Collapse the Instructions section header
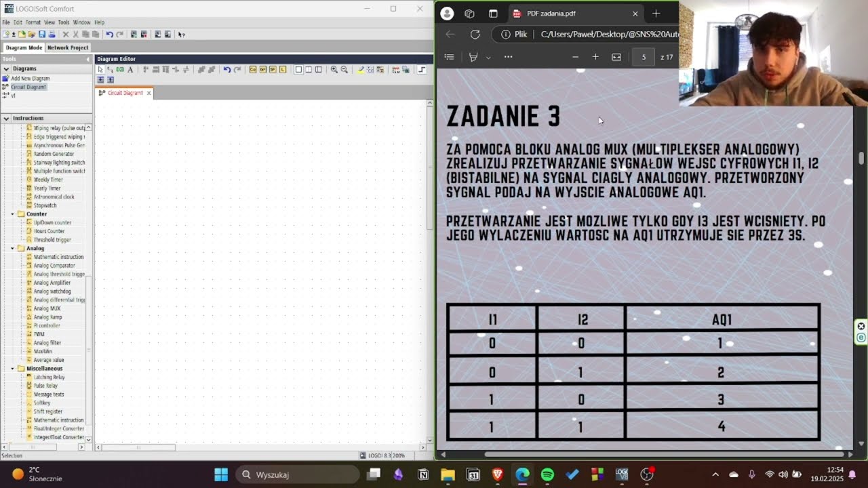This screenshot has width=868, height=488. pyautogui.click(x=6, y=118)
